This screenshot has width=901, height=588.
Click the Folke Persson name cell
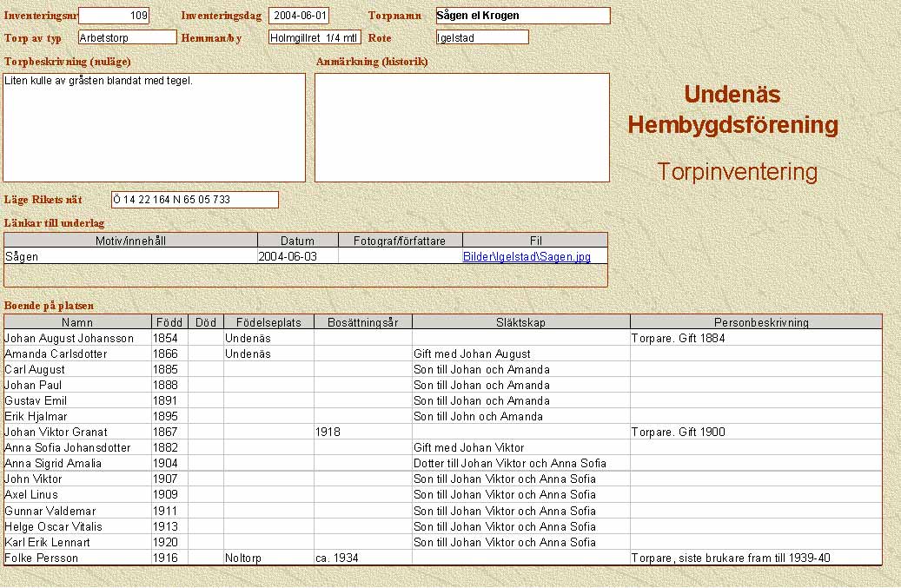(x=77, y=558)
